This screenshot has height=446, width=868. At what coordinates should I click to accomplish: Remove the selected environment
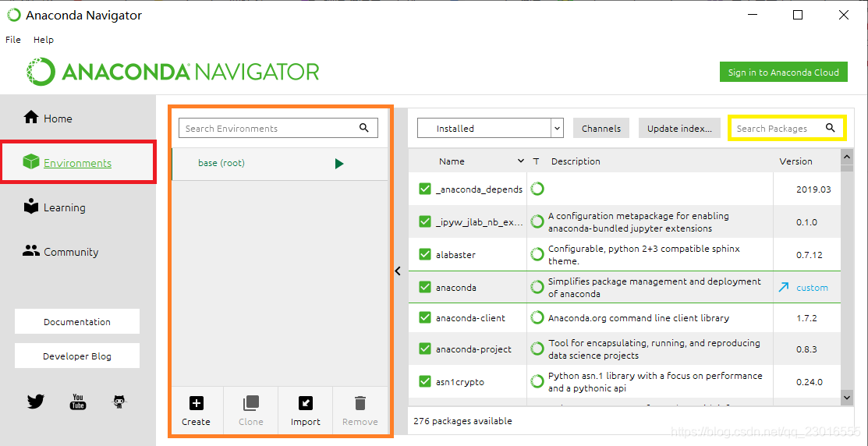[360, 411]
